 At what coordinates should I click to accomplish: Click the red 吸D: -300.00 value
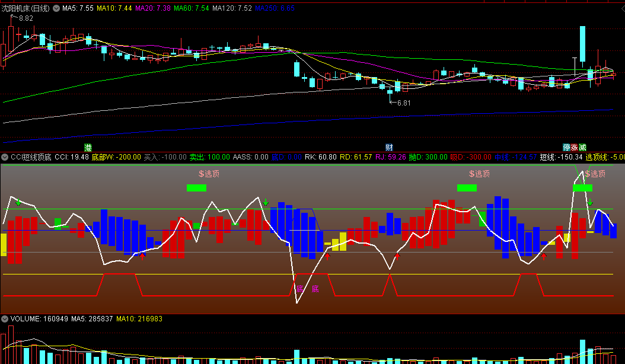click(x=471, y=157)
